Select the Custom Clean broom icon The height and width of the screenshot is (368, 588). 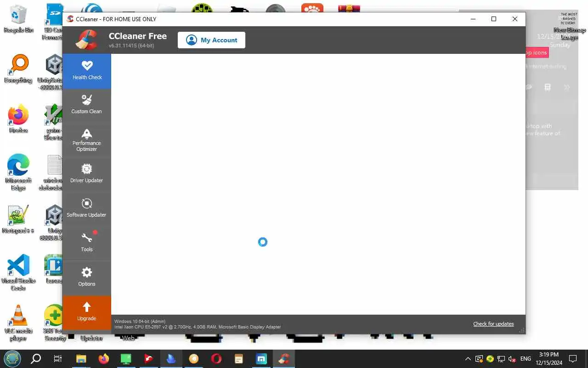tap(86, 100)
